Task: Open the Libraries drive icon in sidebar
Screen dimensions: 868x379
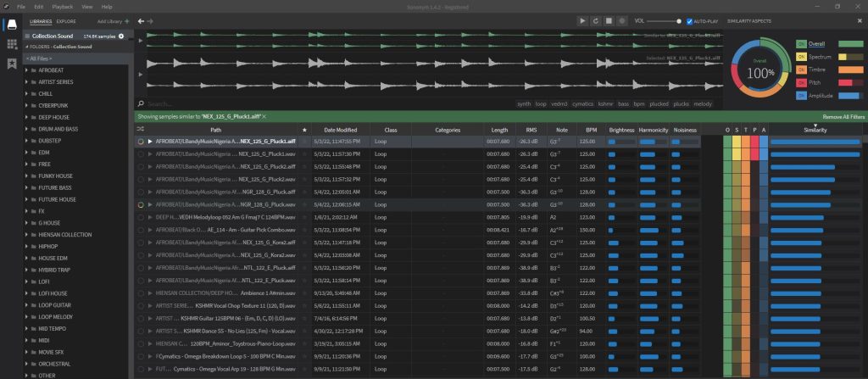Action: click(x=12, y=25)
